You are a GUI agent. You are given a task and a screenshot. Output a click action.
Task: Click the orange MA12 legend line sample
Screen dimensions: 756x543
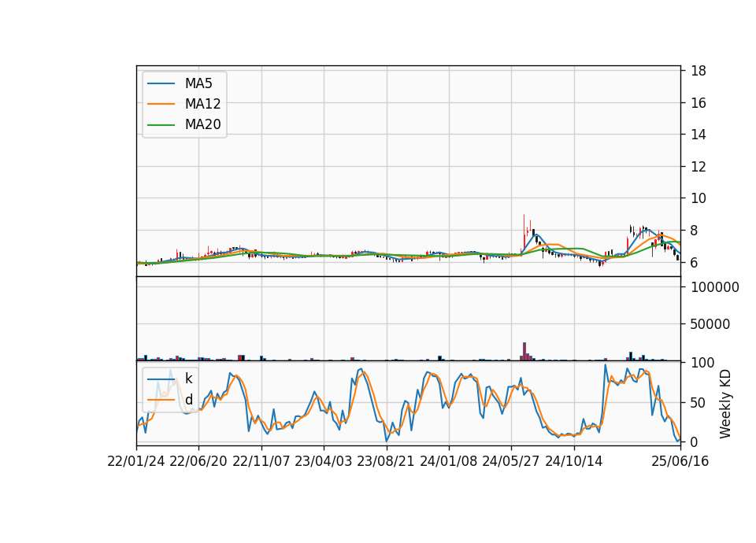click(161, 104)
